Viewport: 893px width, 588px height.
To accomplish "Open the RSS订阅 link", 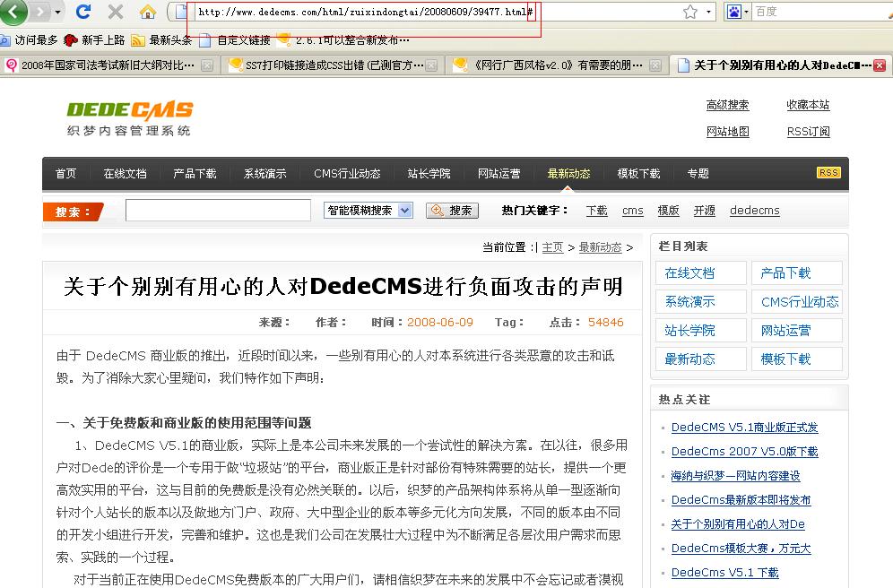I will tap(808, 132).
